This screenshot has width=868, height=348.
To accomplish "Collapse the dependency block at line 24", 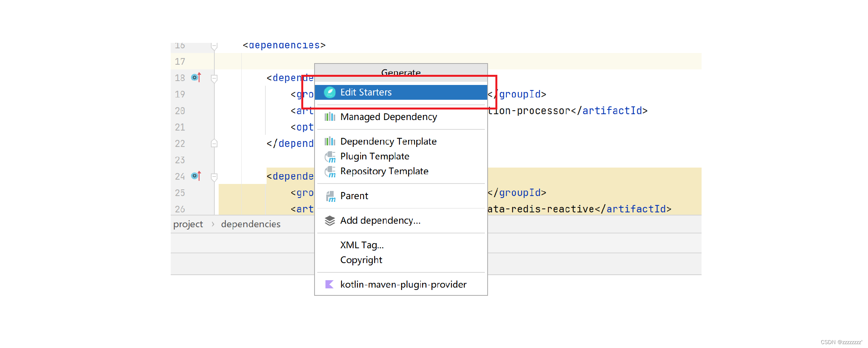I will coord(214,177).
